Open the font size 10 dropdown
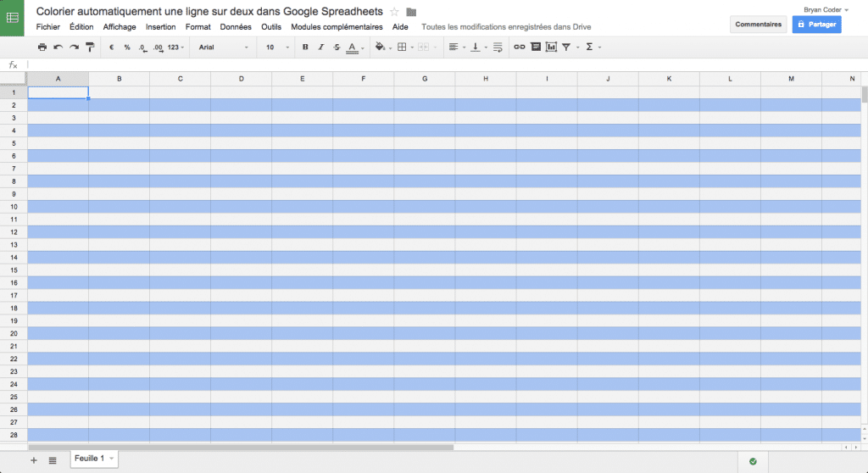Viewport: 868px width, 473px height. tap(277, 47)
